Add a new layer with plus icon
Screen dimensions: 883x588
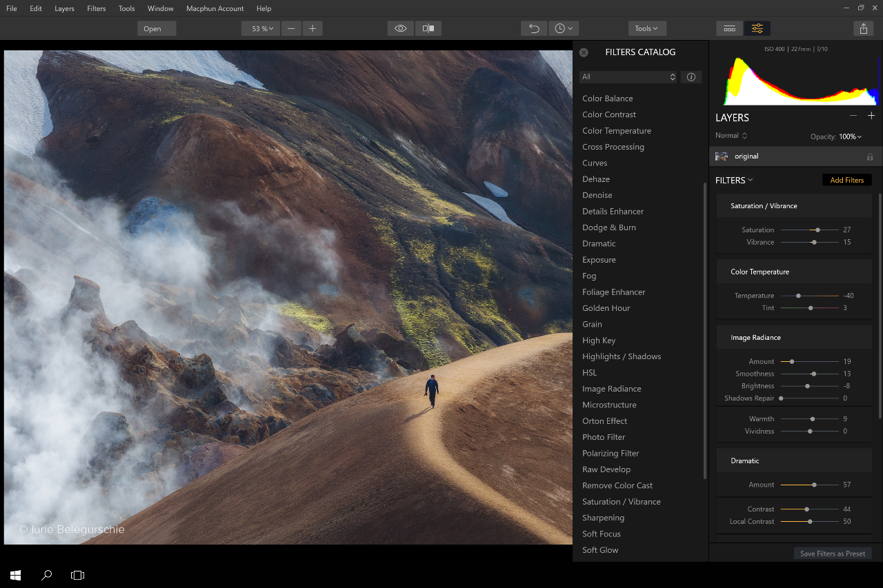coord(871,116)
